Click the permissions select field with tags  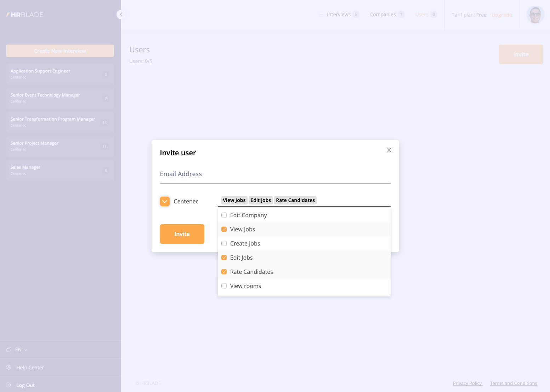pyautogui.click(x=352, y=200)
